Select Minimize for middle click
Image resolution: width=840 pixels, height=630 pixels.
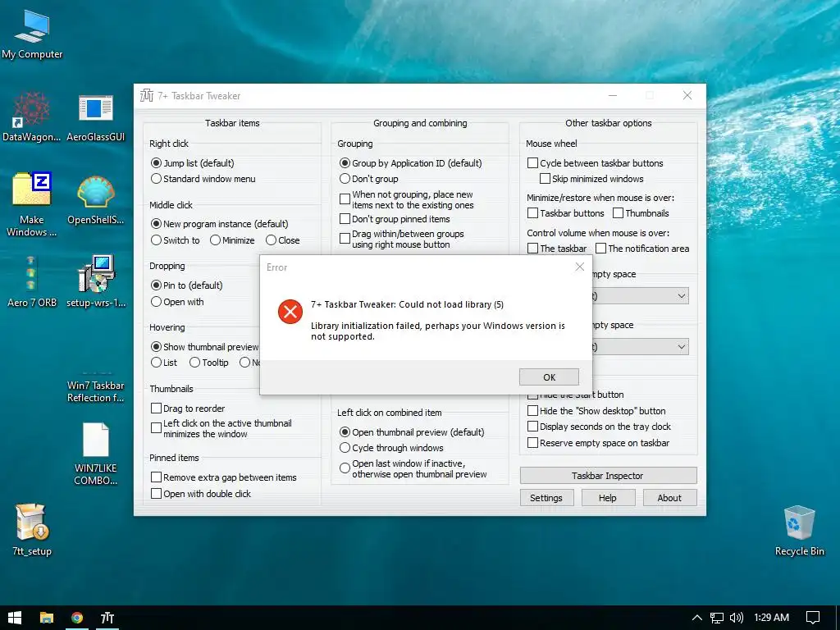click(x=232, y=240)
